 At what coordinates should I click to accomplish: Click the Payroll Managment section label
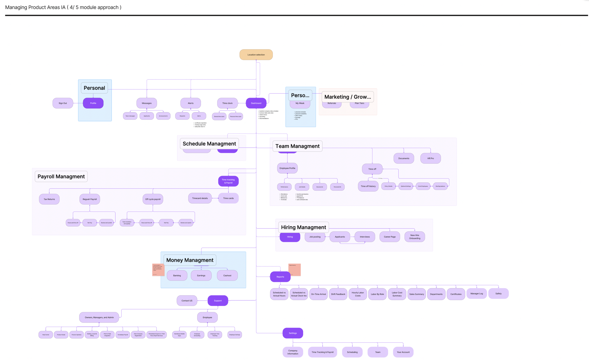(x=61, y=176)
